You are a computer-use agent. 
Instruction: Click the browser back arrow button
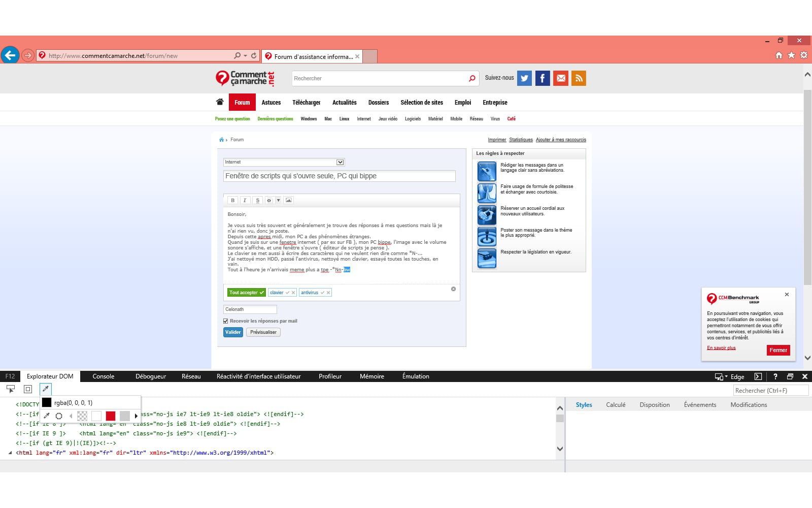[10, 55]
